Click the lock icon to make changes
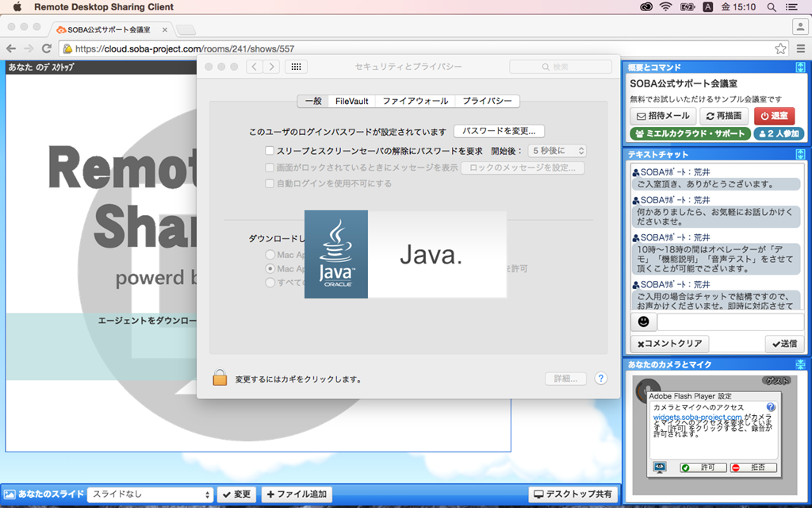The width and height of the screenshot is (812, 508). 220,377
